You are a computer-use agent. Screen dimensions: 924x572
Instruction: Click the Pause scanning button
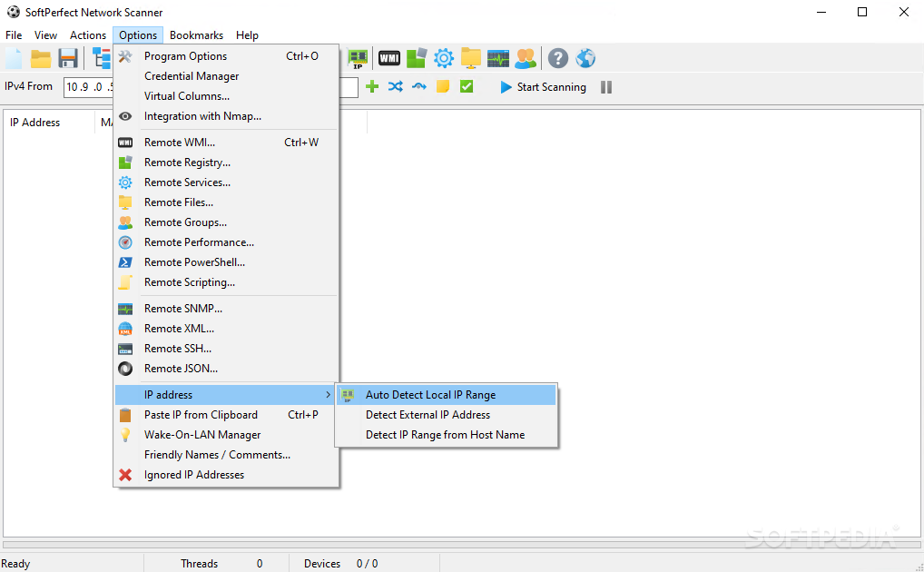pos(605,87)
